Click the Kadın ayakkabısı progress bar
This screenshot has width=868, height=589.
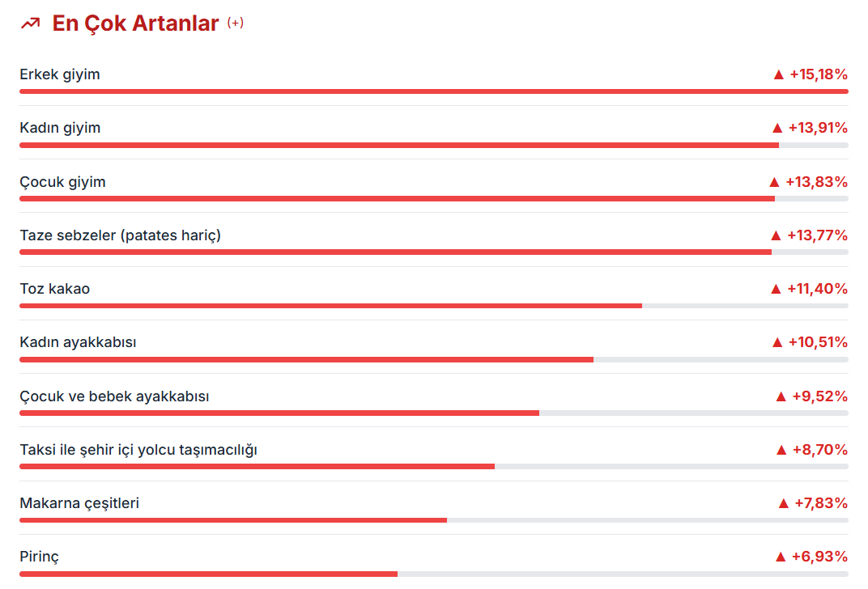point(306,359)
